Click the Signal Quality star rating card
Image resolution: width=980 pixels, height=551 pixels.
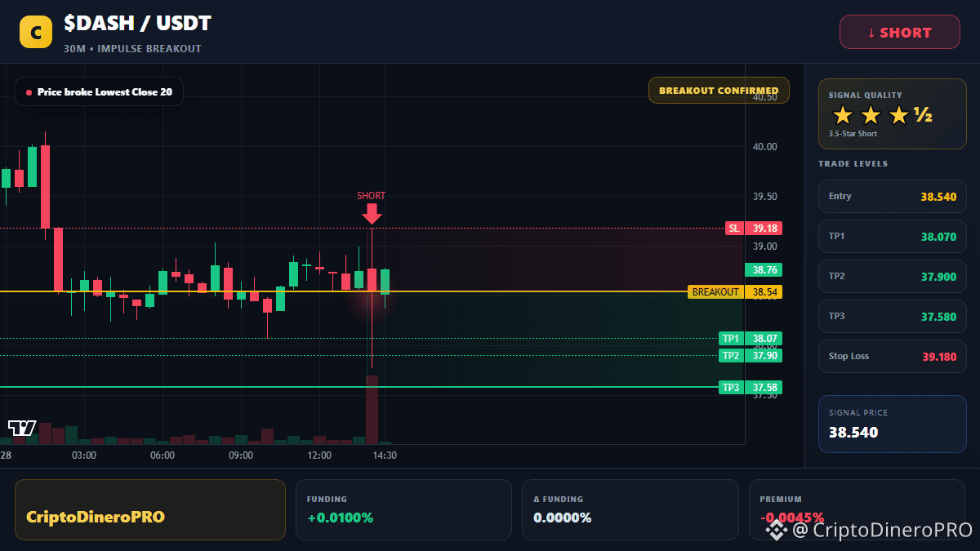click(x=893, y=113)
